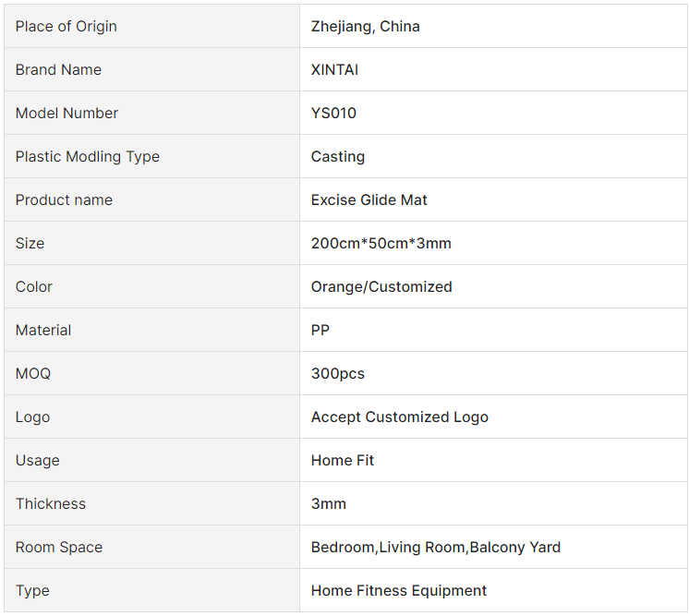Click the Plastic Modling Type label

click(88, 156)
